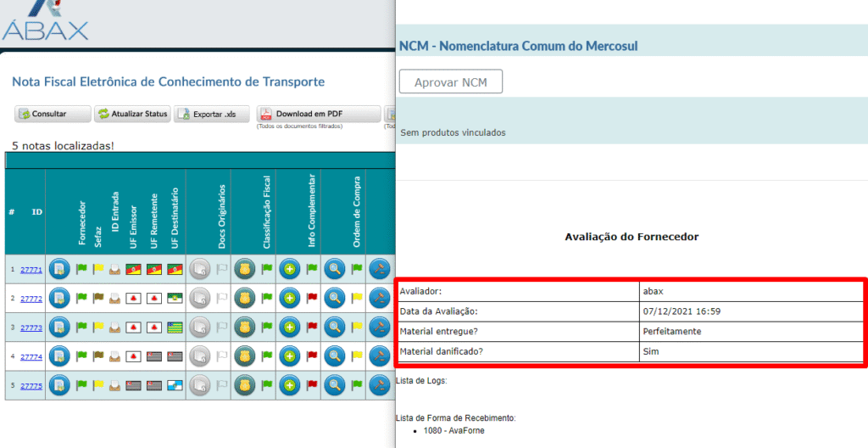
Task: Click the ID Entrada inbox icon in row 5
Action: (x=114, y=386)
